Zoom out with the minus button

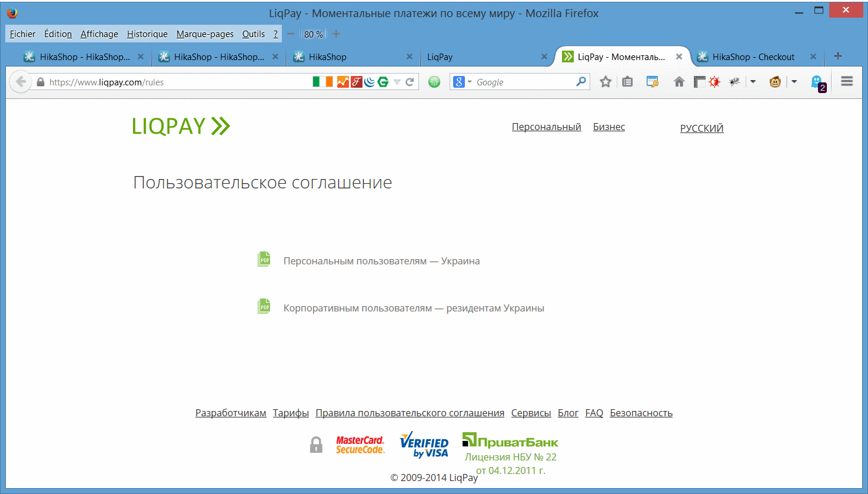pos(291,34)
